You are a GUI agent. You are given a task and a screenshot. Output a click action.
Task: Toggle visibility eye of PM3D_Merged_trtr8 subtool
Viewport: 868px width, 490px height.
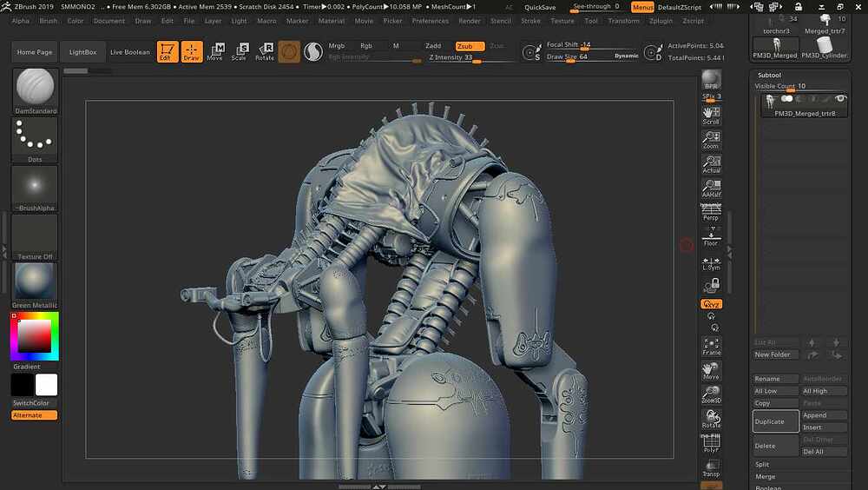pyautogui.click(x=841, y=99)
